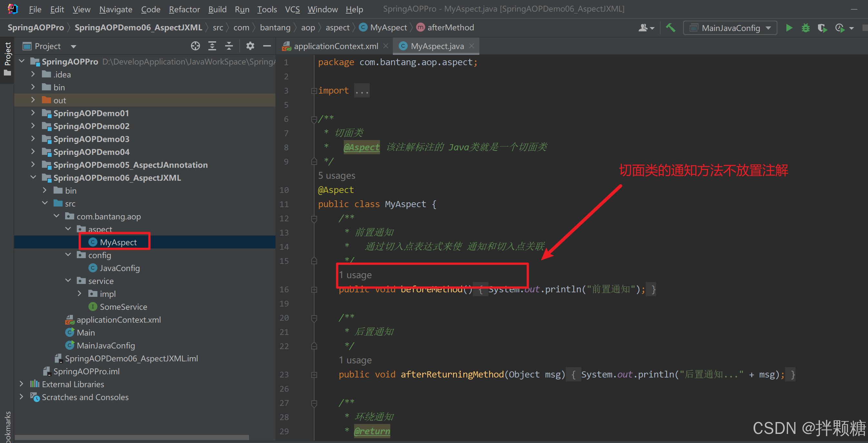The image size is (868, 443).
Task: Click afterMethod in the breadcrumb bar
Action: pyautogui.click(x=450, y=27)
